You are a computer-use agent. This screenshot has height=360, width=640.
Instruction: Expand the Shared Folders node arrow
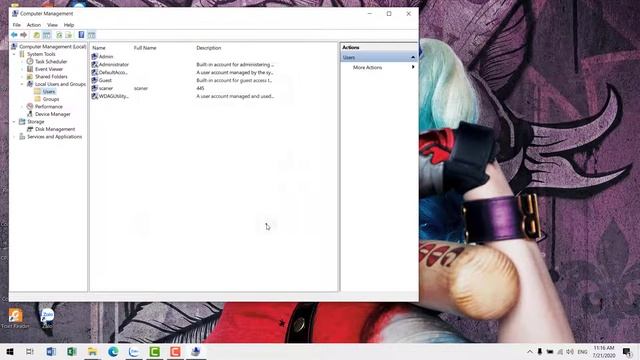click(22, 77)
